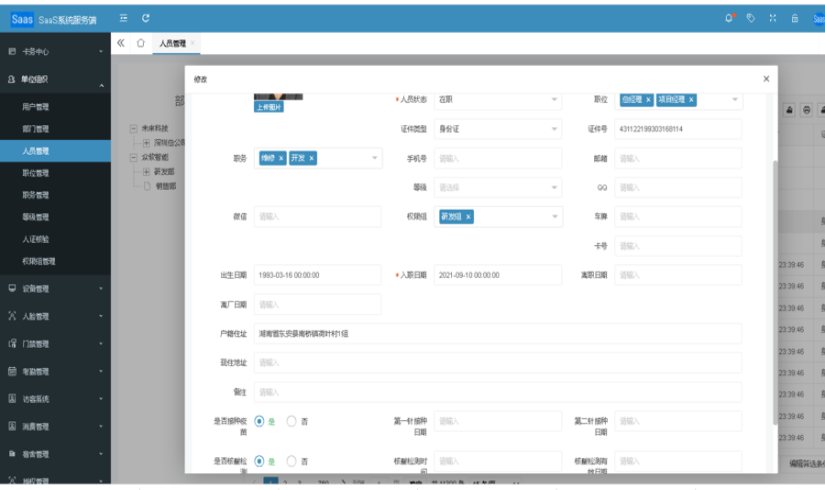Click the tag icon in top bar
Image resolution: width=825 pixels, height=490 pixels.
tap(751, 18)
